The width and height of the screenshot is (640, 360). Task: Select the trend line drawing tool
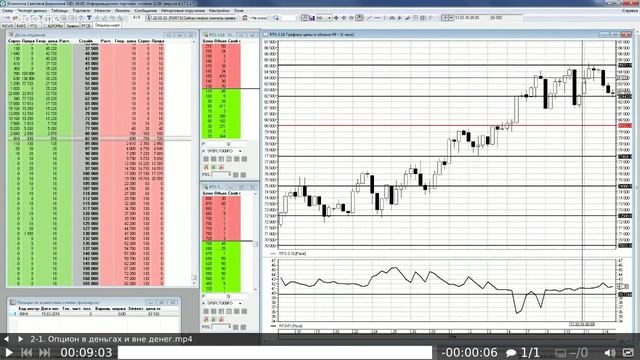click(x=369, y=18)
